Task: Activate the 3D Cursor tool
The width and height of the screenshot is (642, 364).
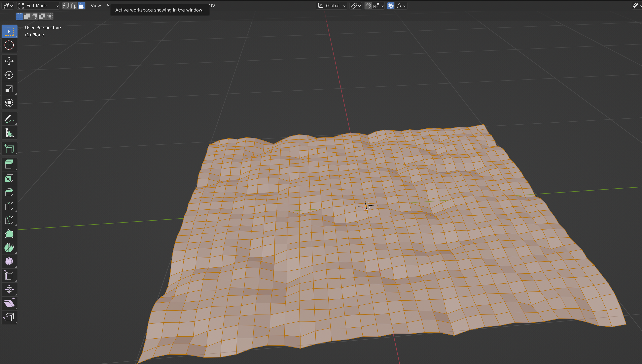Action: [x=9, y=45]
